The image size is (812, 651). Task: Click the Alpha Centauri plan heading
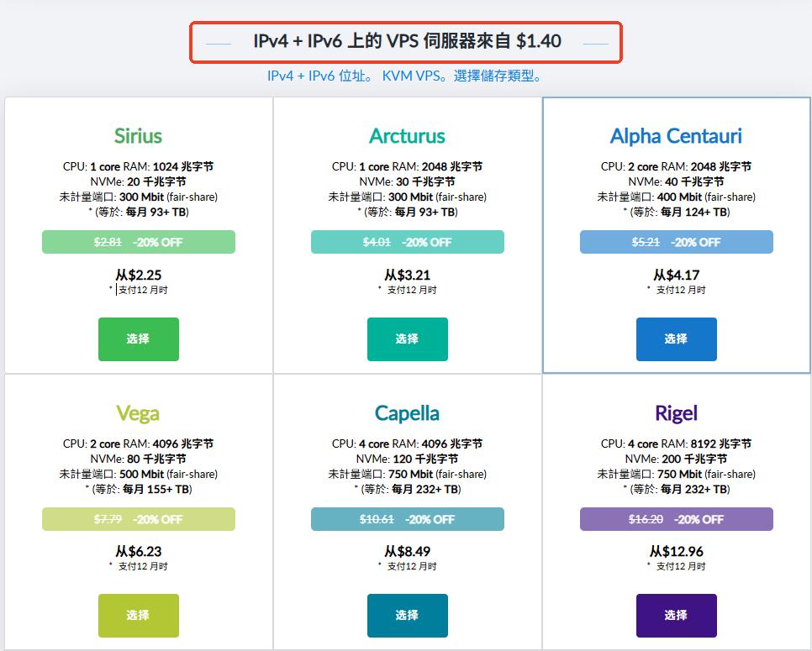click(x=676, y=136)
